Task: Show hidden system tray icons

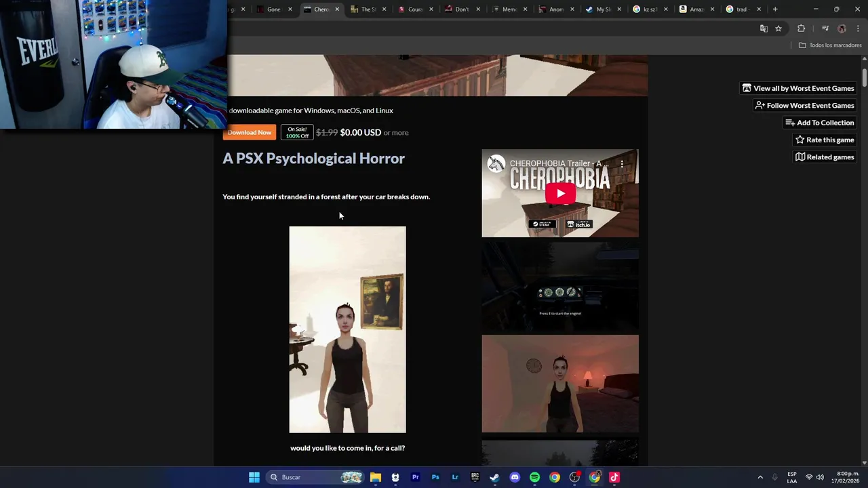Action: [760, 477]
